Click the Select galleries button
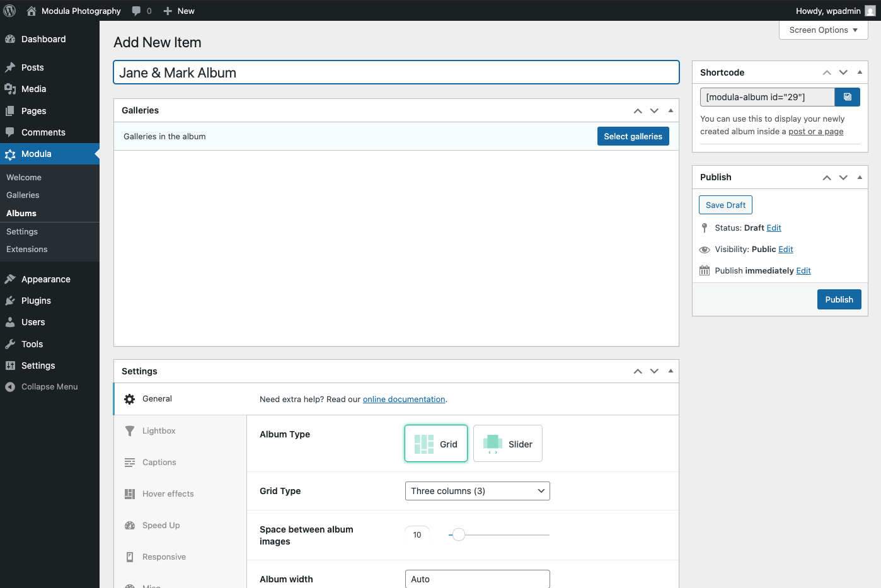Screen dimensions: 881x588 (633, 136)
